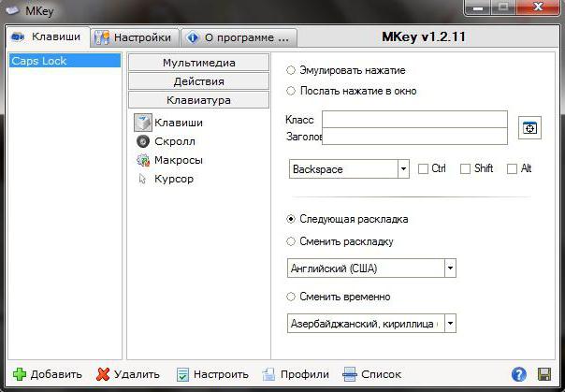This screenshot has width=565, height=392.
Task: Select Сменить временно radio button
Action: [x=291, y=297]
